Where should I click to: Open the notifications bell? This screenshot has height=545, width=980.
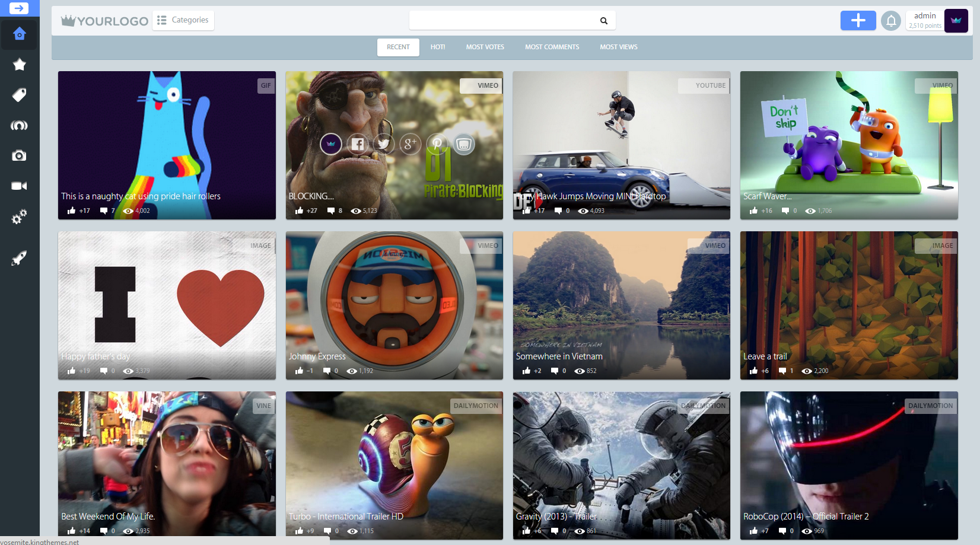click(890, 21)
